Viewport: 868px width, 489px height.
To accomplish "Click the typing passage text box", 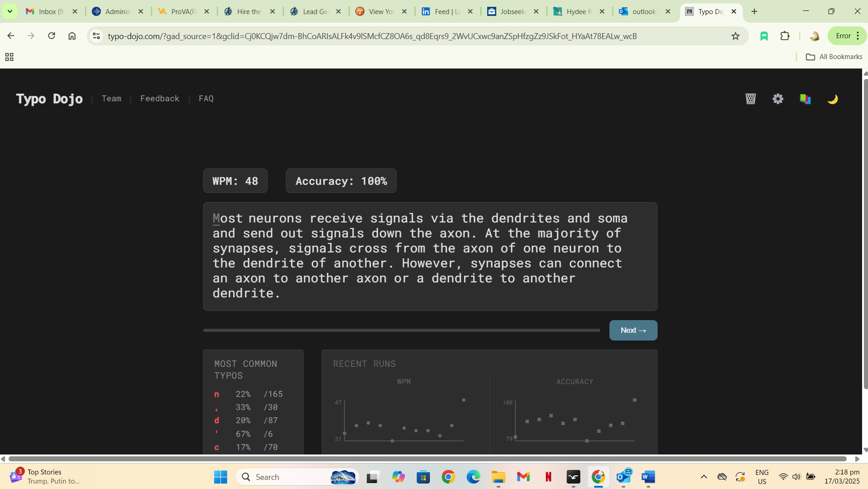I will click(x=430, y=256).
